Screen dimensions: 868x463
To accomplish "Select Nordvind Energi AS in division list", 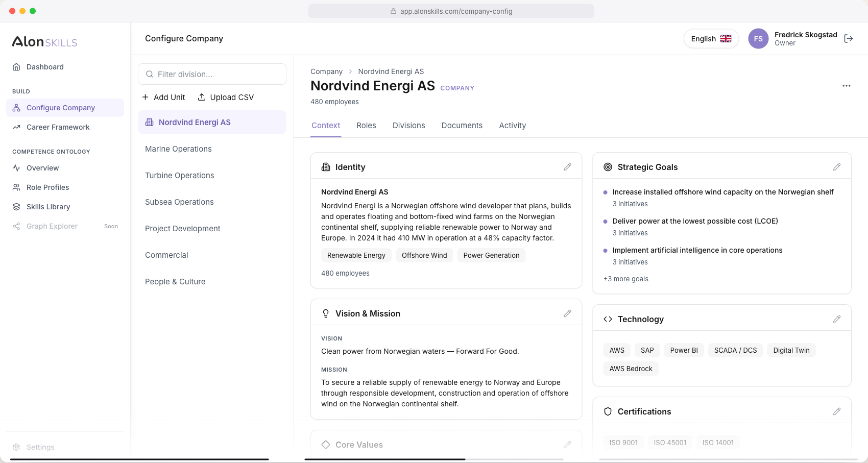I will [212, 123].
